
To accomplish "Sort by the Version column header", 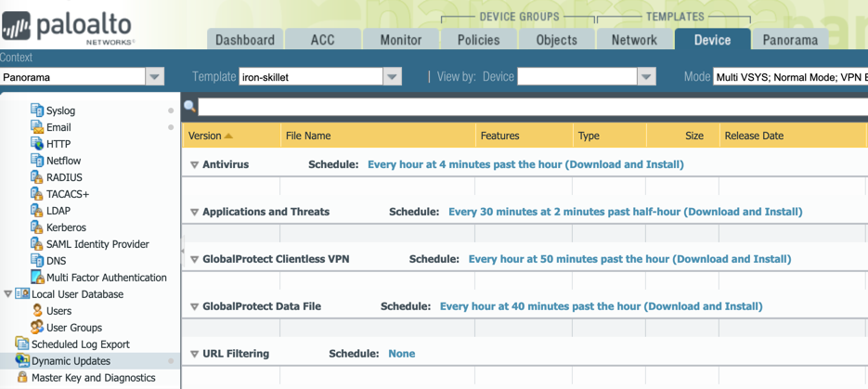I will 205,136.
